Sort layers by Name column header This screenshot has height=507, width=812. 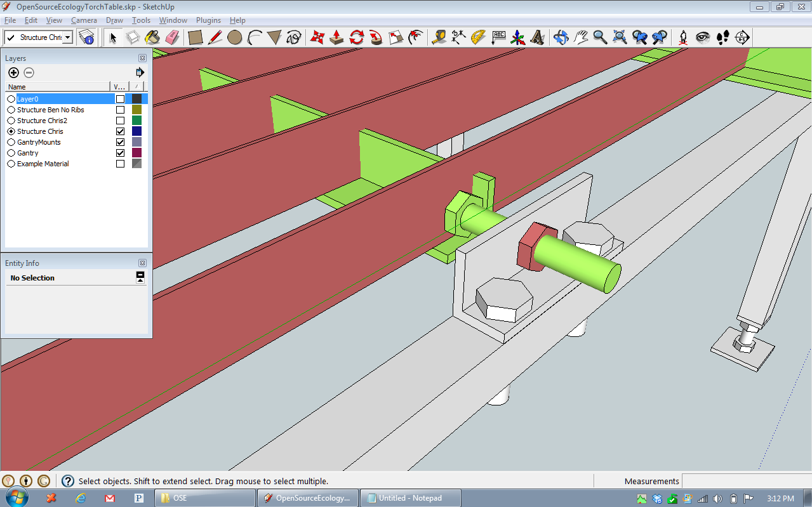[58, 87]
